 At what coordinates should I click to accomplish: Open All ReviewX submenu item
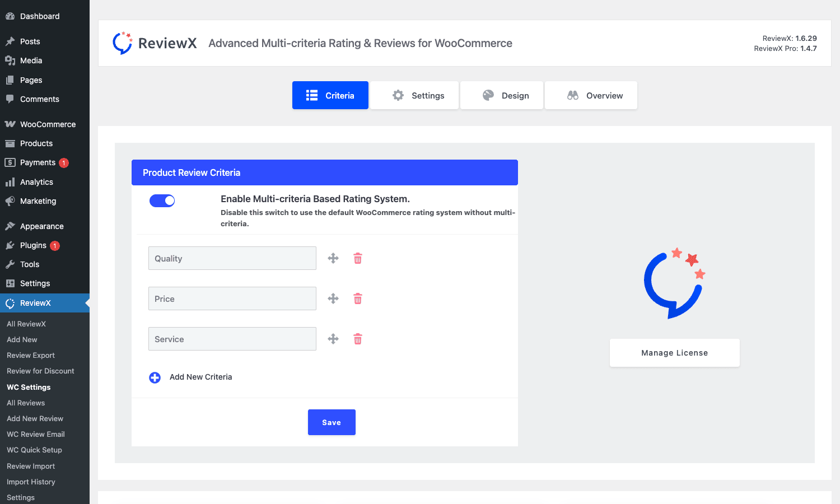[26, 324]
